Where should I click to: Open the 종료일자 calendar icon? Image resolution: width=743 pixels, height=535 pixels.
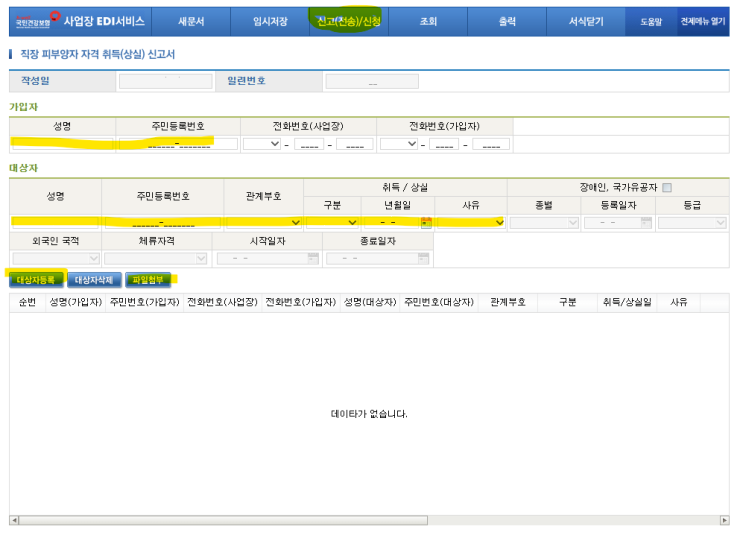click(x=423, y=259)
